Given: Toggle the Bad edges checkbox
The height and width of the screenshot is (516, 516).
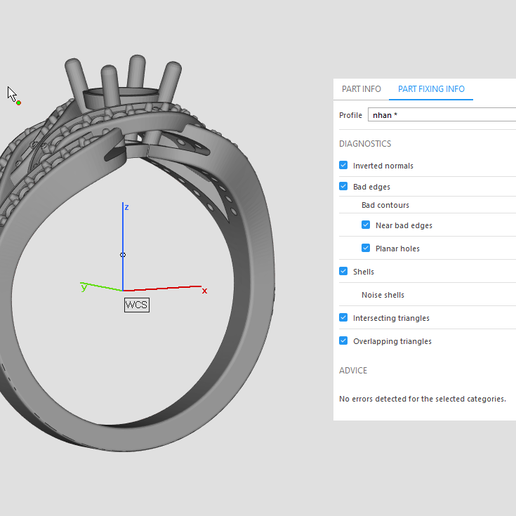Looking at the screenshot, I should point(343,186).
